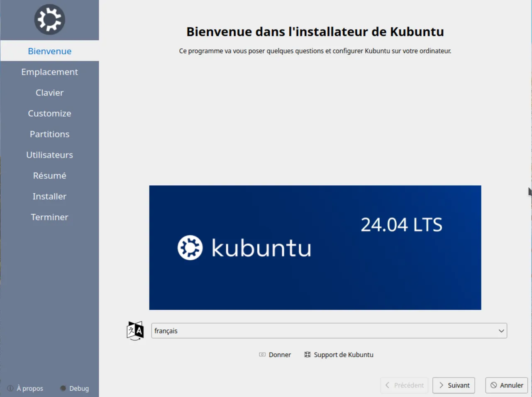Viewport: 532px width, 397px height.
Task: Open the français language dropdown
Action: 324,331
